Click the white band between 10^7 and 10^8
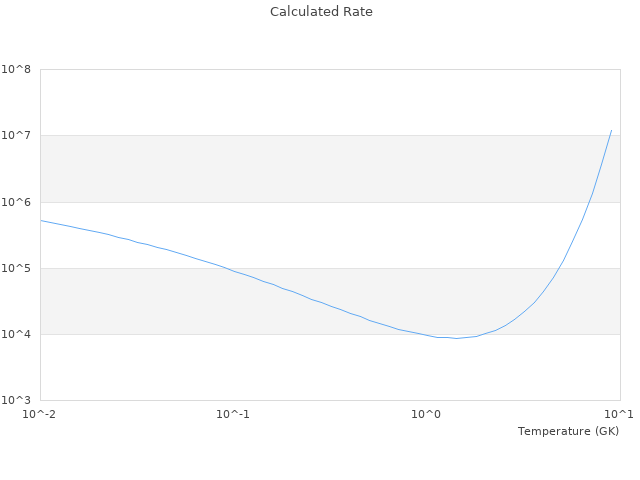 click(x=300, y=102)
